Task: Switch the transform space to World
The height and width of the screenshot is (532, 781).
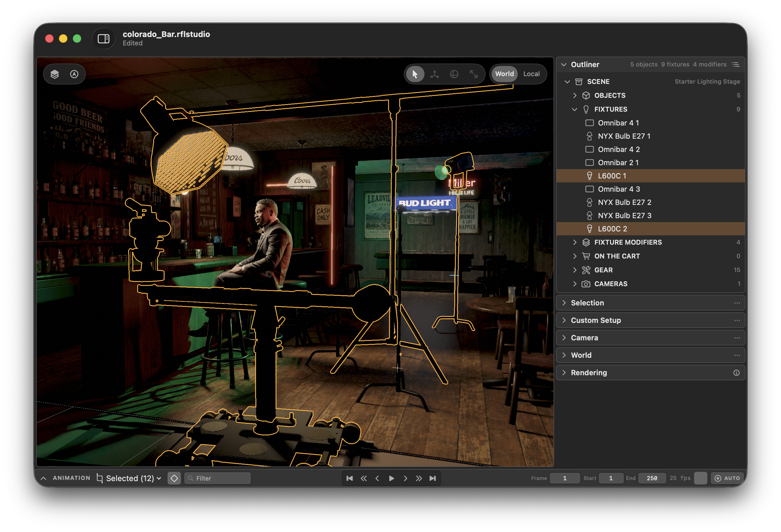Action: [x=504, y=74]
